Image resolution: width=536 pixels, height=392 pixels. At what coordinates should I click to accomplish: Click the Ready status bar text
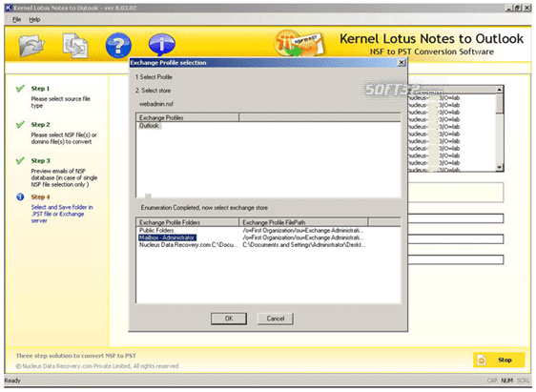pyautogui.click(x=12, y=381)
